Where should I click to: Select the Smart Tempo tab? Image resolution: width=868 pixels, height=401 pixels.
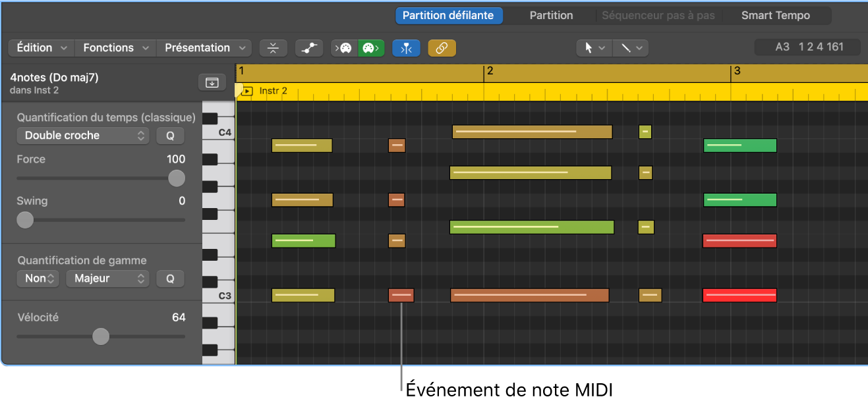pos(776,14)
